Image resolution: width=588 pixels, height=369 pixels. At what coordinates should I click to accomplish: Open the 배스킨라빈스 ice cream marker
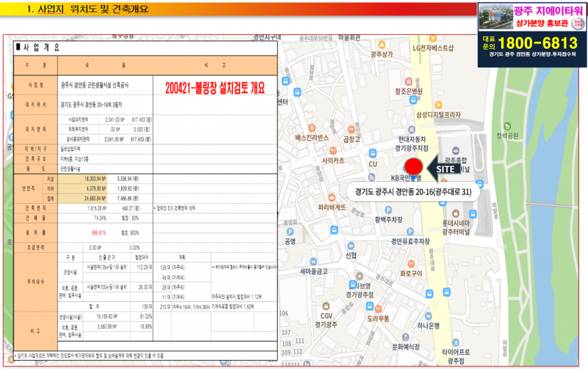(x=311, y=128)
